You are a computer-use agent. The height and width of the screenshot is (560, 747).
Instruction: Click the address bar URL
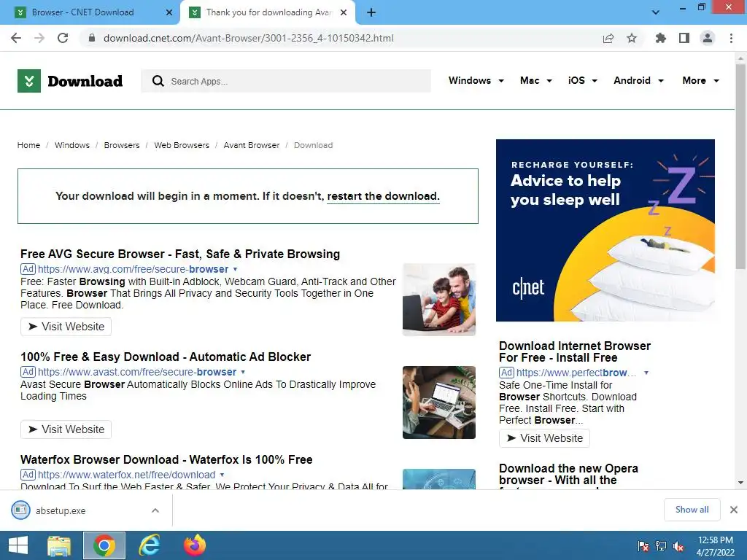point(249,38)
